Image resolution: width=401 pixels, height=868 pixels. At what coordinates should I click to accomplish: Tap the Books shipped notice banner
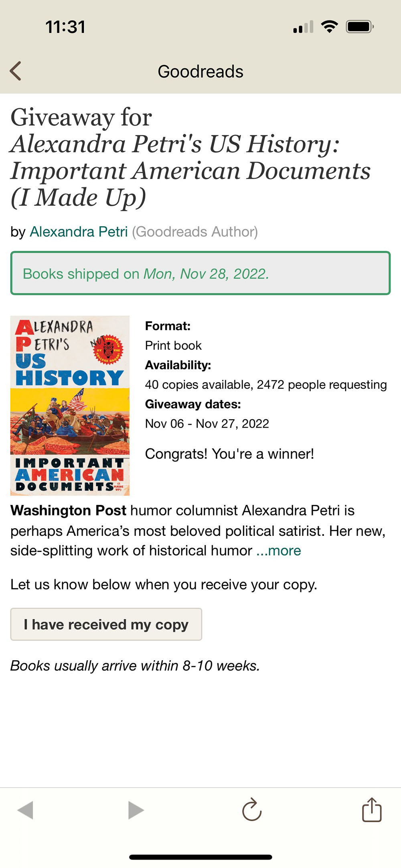pyautogui.click(x=200, y=274)
